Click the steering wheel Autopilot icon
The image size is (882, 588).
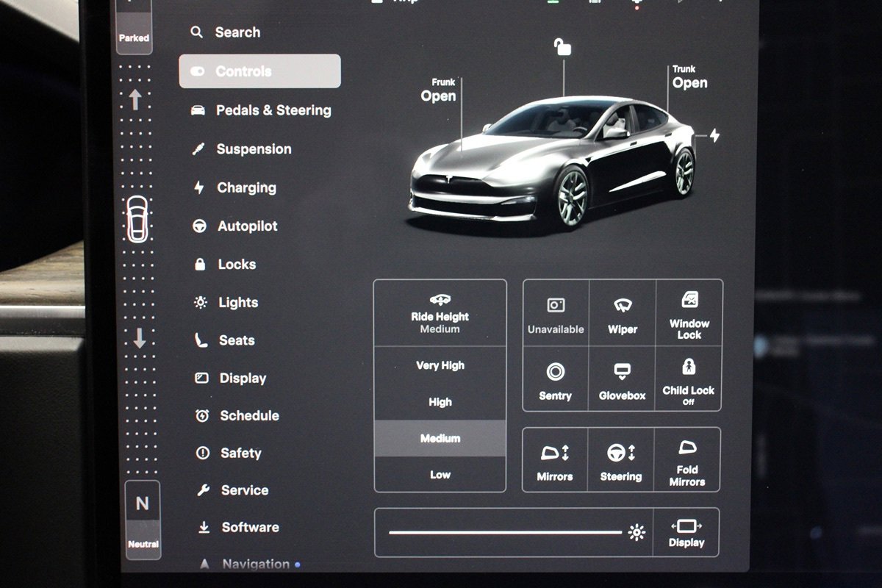(199, 226)
